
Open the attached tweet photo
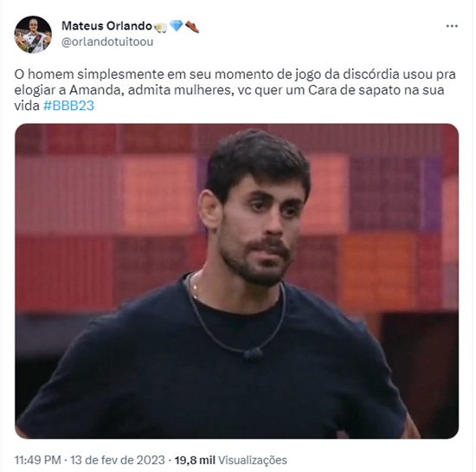pyautogui.click(x=237, y=281)
